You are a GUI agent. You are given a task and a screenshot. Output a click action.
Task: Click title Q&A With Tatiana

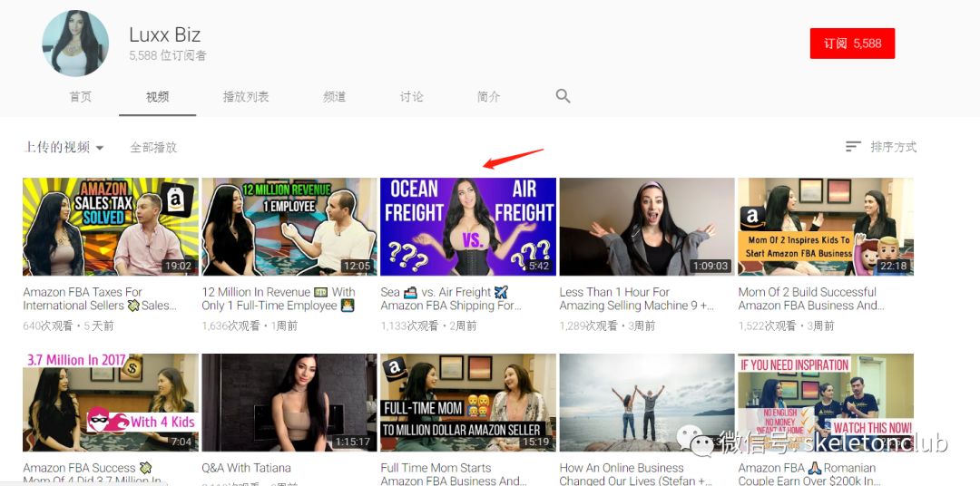coord(246,468)
